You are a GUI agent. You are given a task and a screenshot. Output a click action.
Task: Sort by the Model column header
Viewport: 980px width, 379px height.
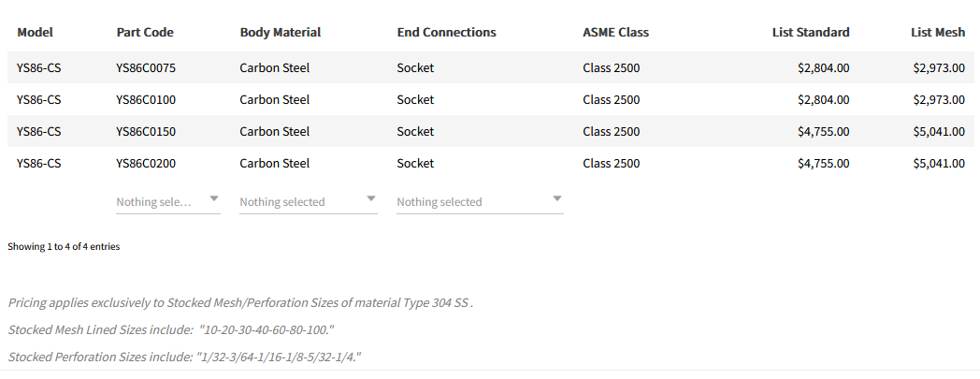(x=36, y=32)
